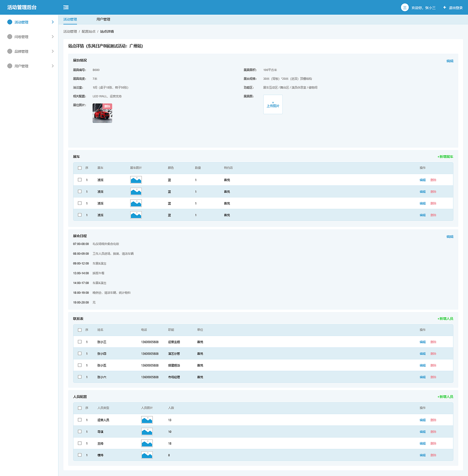The width and height of the screenshot is (468, 476).
Task: Delete the 模特 staffing row
Action: [x=433, y=455]
